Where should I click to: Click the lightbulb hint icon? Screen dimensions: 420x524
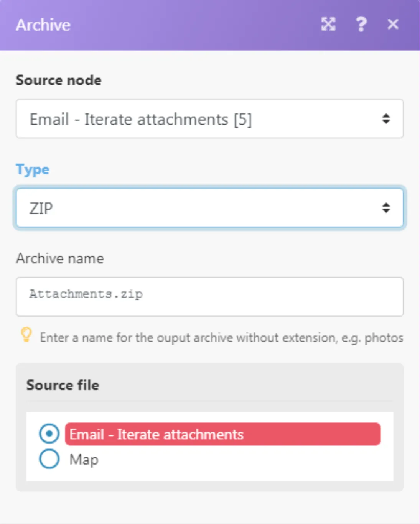pyautogui.click(x=26, y=335)
